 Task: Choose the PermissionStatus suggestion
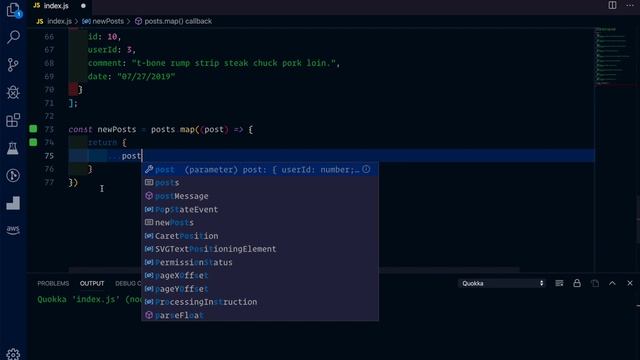click(260, 262)
